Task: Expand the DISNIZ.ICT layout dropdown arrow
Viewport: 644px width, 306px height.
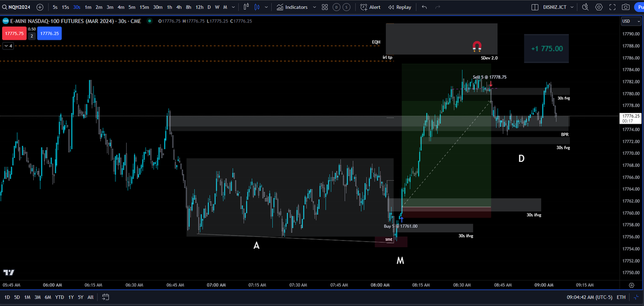Action: click(x=573, y=7)
